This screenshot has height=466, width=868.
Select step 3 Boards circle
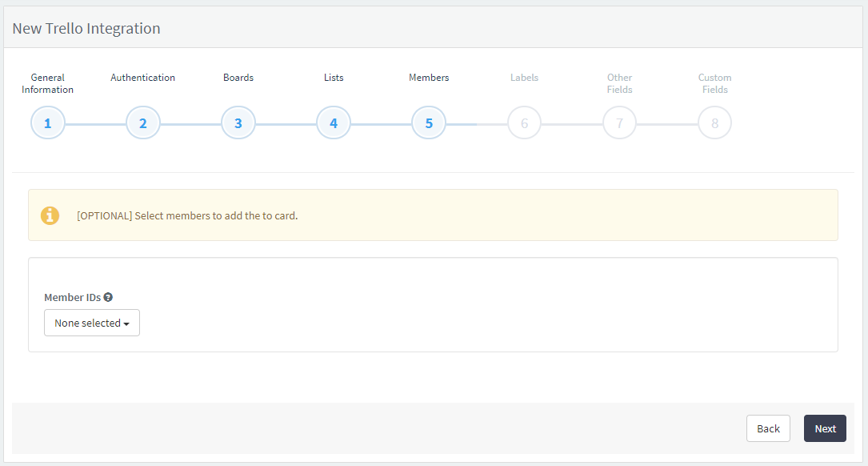coord(238,123)
